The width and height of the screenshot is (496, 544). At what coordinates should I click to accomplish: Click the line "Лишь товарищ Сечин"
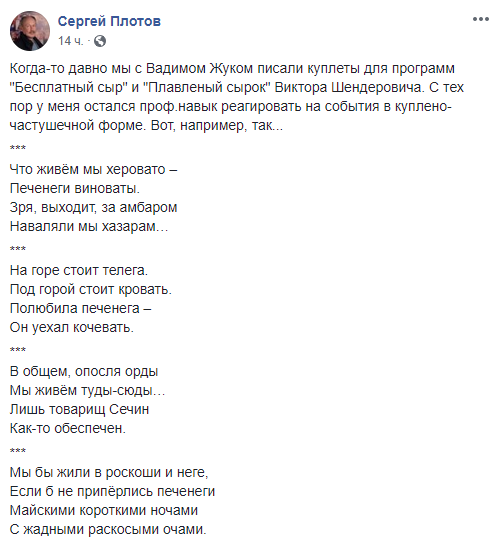(x=79, y=409)
